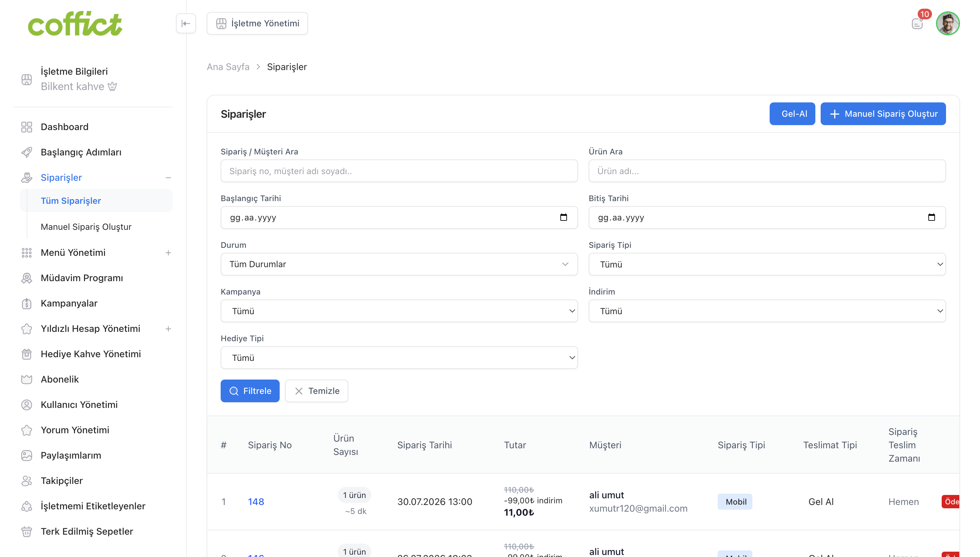Open the Hediye Tipi dropdown

click(399, 358)
